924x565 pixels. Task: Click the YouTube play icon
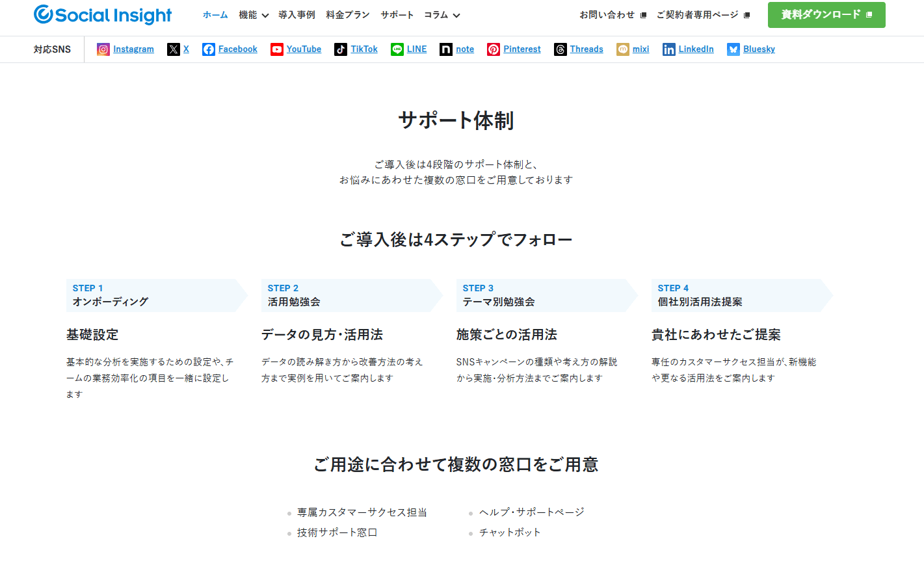click(x=277, y=49)
